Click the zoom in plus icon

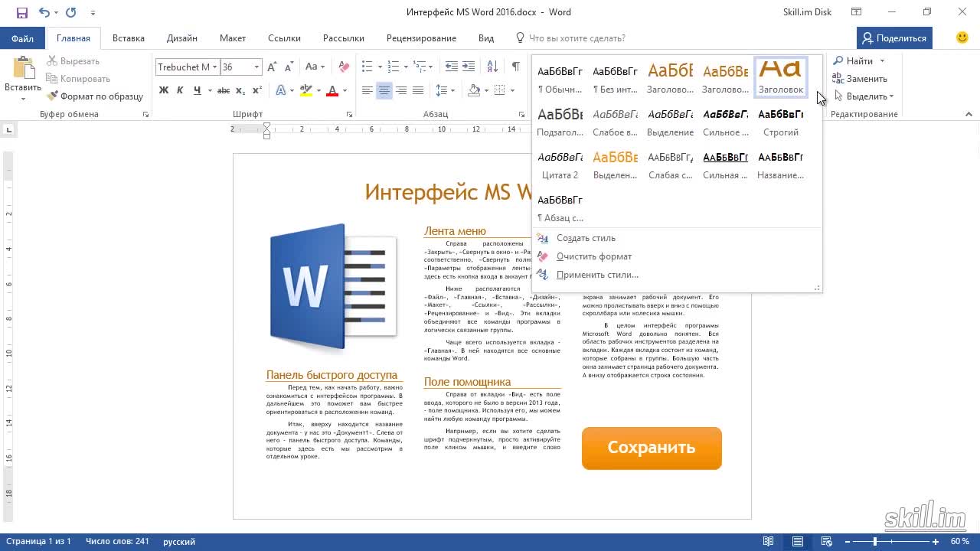click(935, 541)
